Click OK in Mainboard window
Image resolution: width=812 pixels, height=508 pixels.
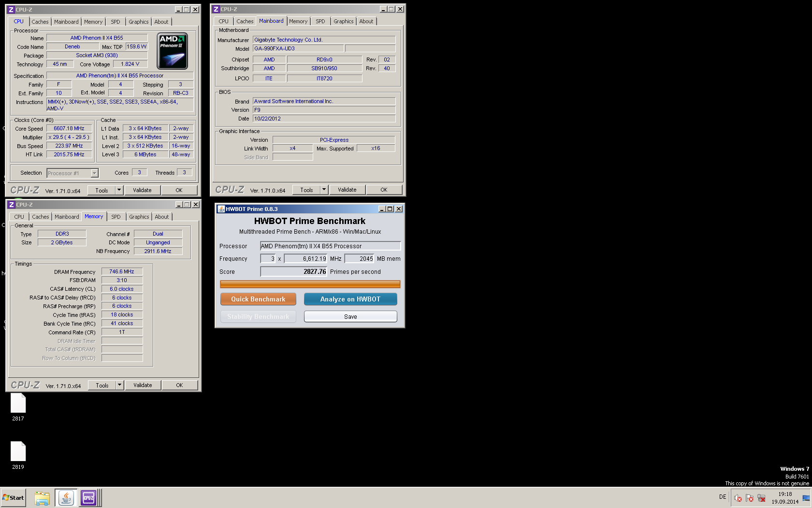click(x=384, y=190)
